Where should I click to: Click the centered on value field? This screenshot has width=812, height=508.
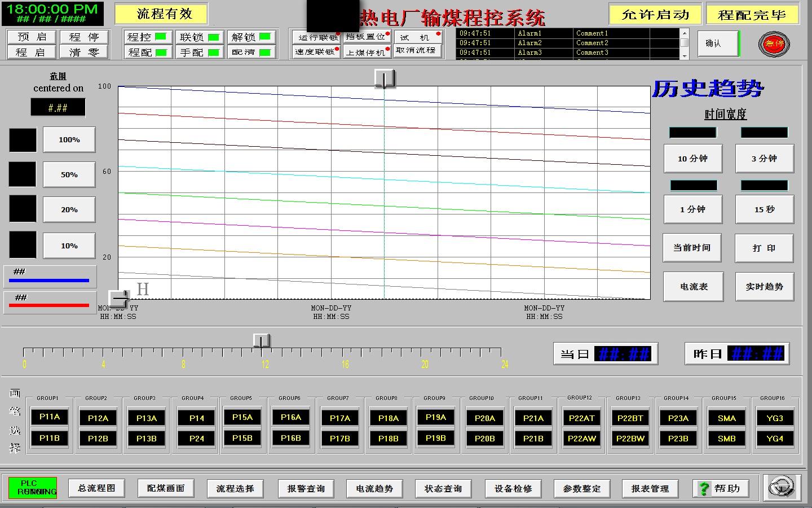coord(58,107)
